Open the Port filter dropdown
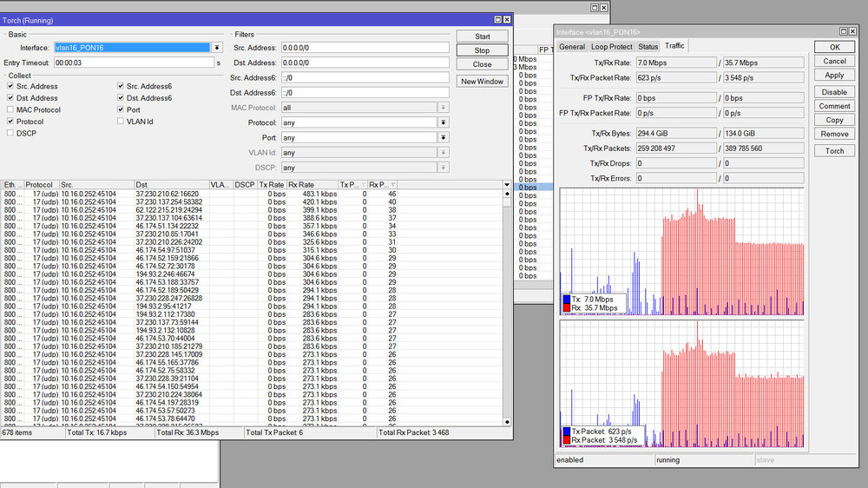This screenshot has height=488, width=868. coord(443,137)
